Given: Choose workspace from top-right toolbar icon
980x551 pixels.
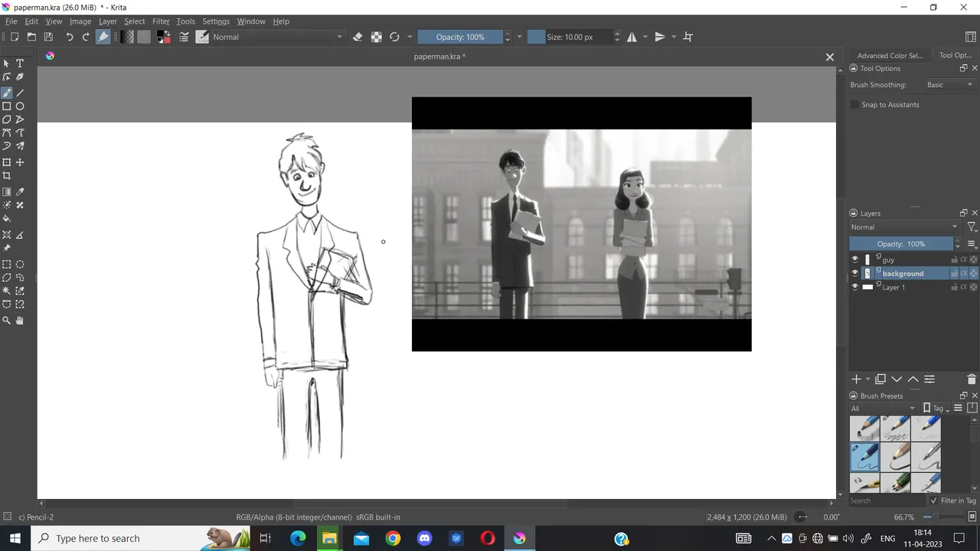Looking at the screenshot, I should click(x=971, y=37).
